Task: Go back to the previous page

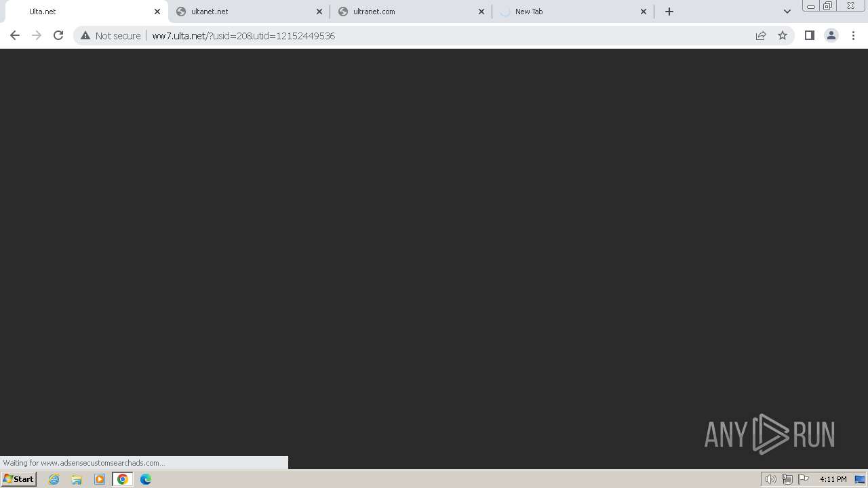Action: tap(15, 35)
